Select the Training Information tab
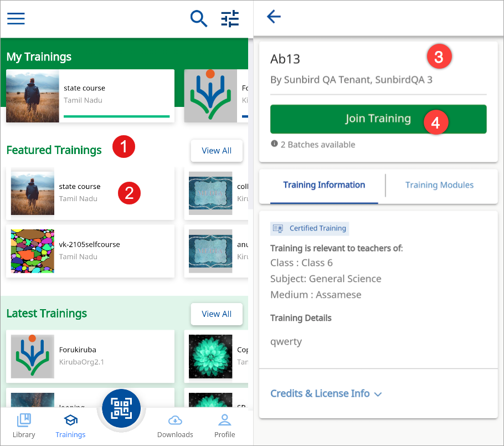This screenshot has height=446, width=504. point(324,185)
